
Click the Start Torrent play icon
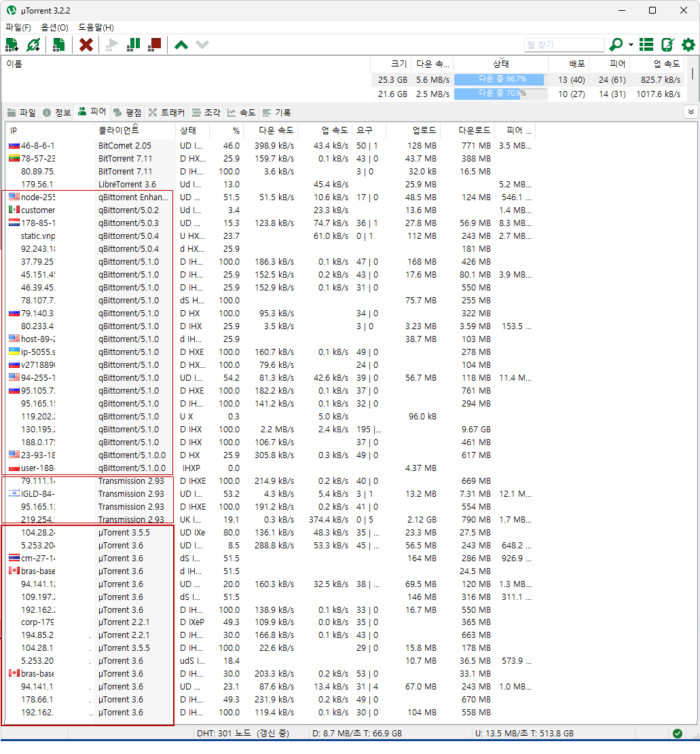pos(111,45)
